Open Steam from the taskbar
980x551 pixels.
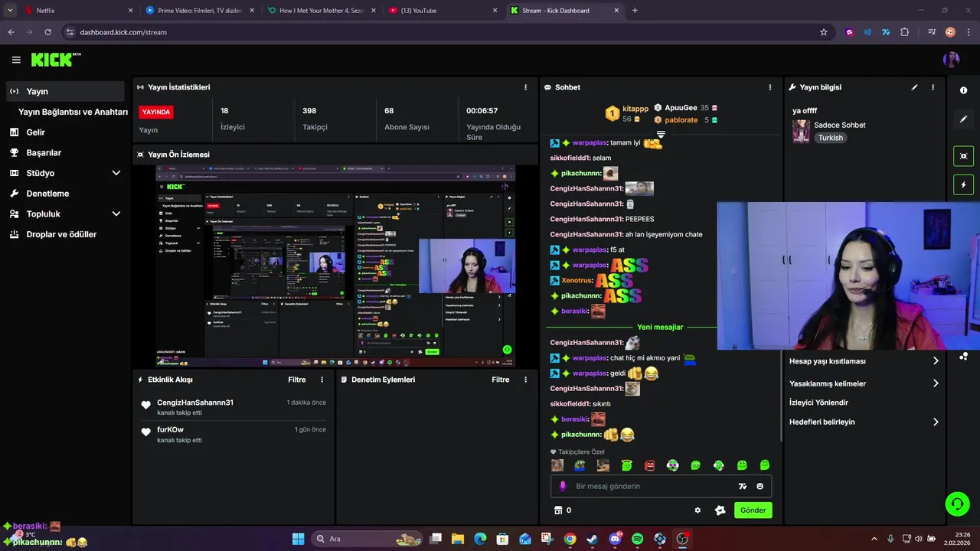[x=592, y=539]
